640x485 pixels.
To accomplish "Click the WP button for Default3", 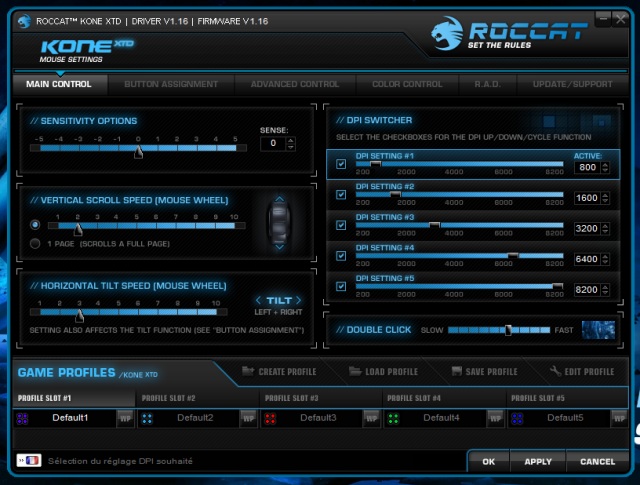I will point(371,418).
